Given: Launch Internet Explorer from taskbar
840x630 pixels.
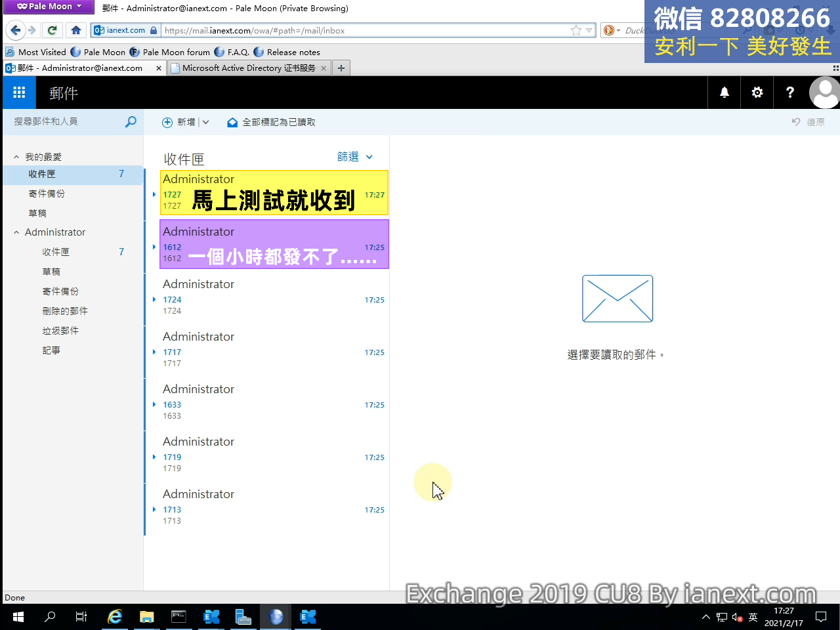Looking at the screenshot, I should pyautogui.click(x=115, y=617).
